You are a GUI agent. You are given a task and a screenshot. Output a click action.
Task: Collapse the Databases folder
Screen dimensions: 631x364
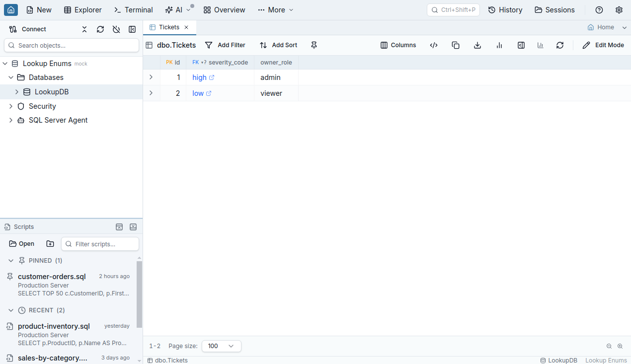11,77
